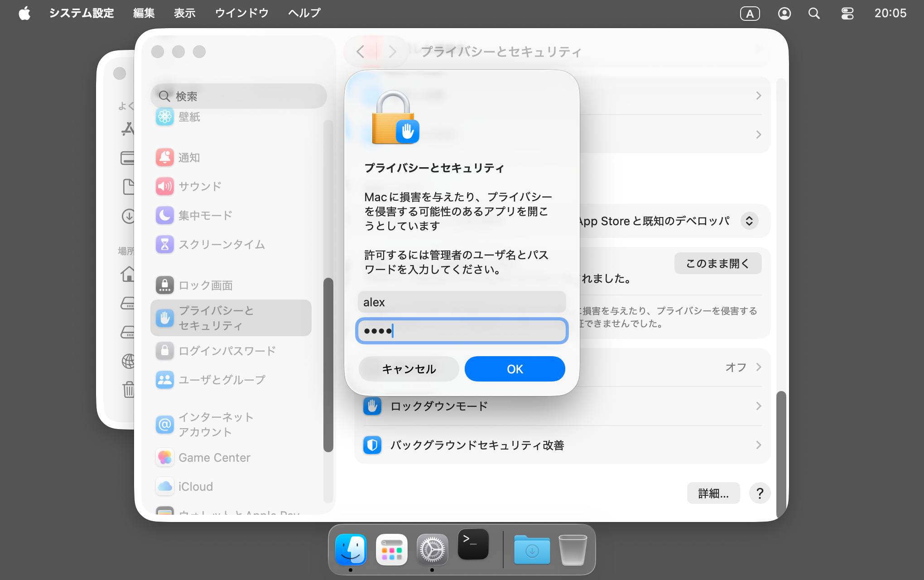Viewport: 924px width, 580px height.
Task: Expand the Lockdown Mode (ロックダウンモード) row chevron
Action: [x=758, y=406]
